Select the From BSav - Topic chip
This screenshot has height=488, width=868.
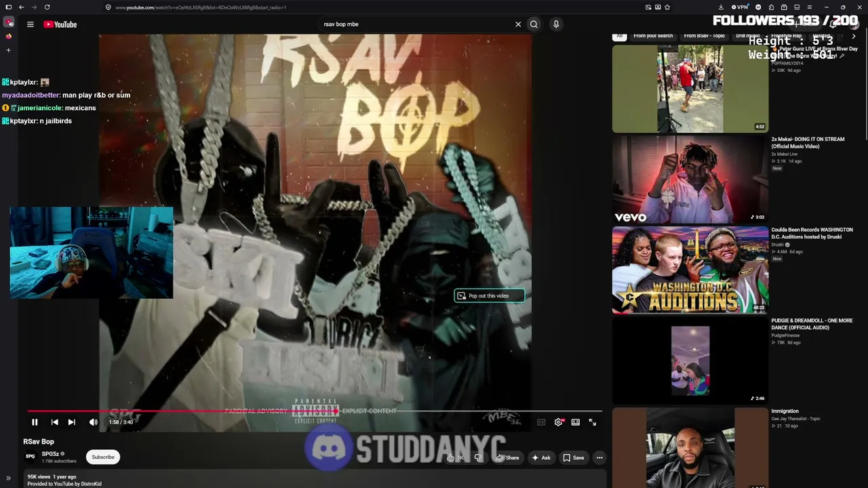point(705,36)
